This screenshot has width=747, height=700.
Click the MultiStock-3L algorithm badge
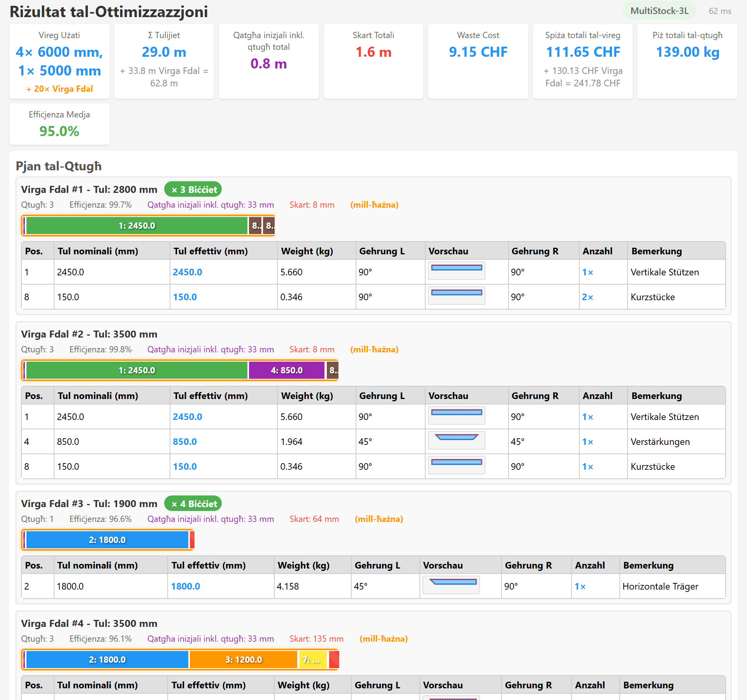(659, 11)
